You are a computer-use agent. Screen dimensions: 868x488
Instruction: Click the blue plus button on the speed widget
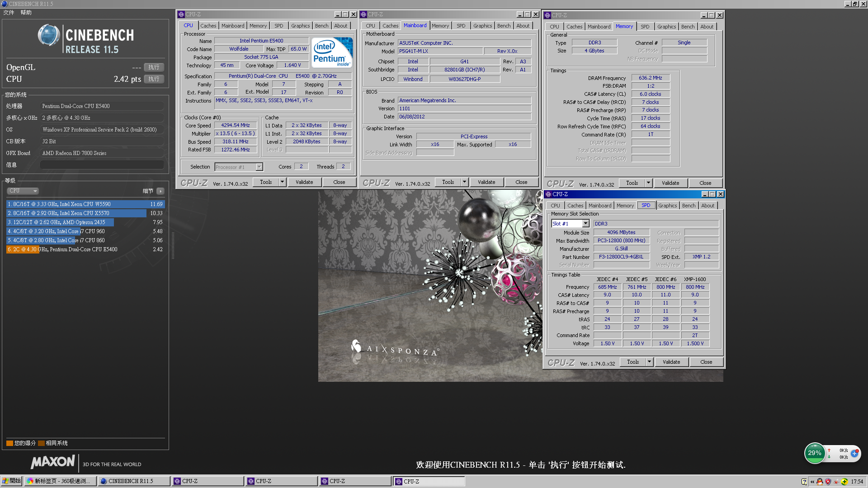tap(854, 453)
